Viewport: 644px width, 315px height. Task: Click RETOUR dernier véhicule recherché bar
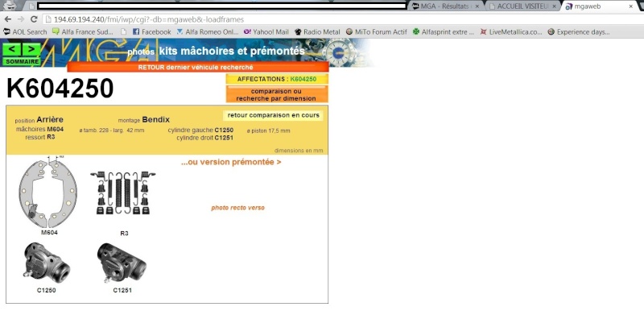coord(198,67)
